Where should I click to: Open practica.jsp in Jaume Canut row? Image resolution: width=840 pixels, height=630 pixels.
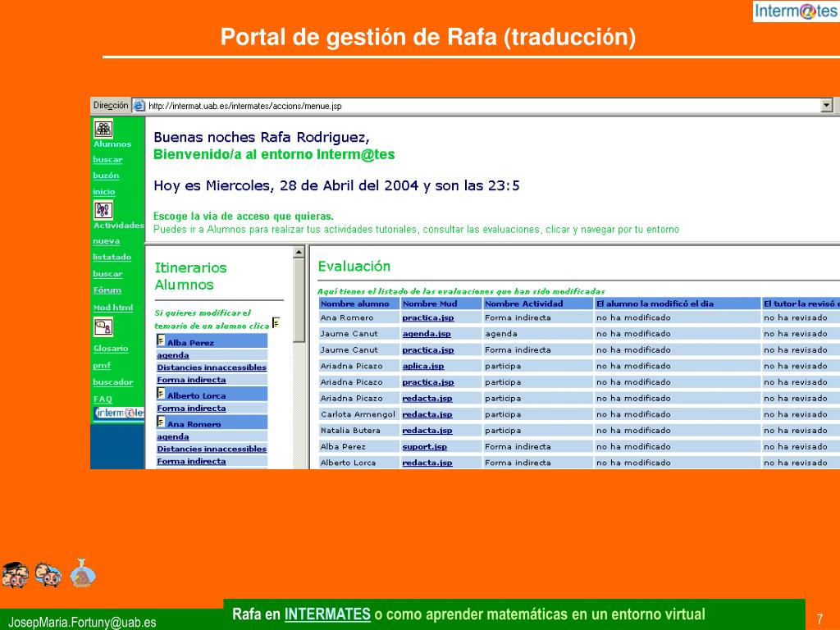(428, 349)
